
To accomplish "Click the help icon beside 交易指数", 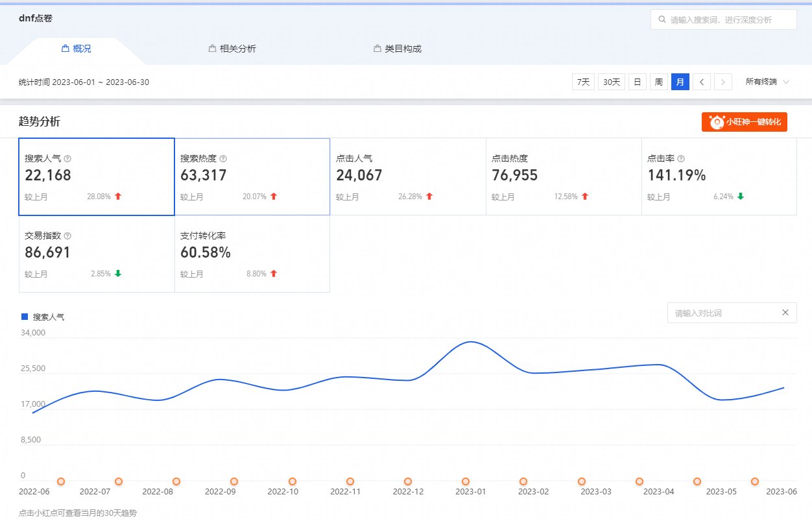I will [x=67, y=236].
